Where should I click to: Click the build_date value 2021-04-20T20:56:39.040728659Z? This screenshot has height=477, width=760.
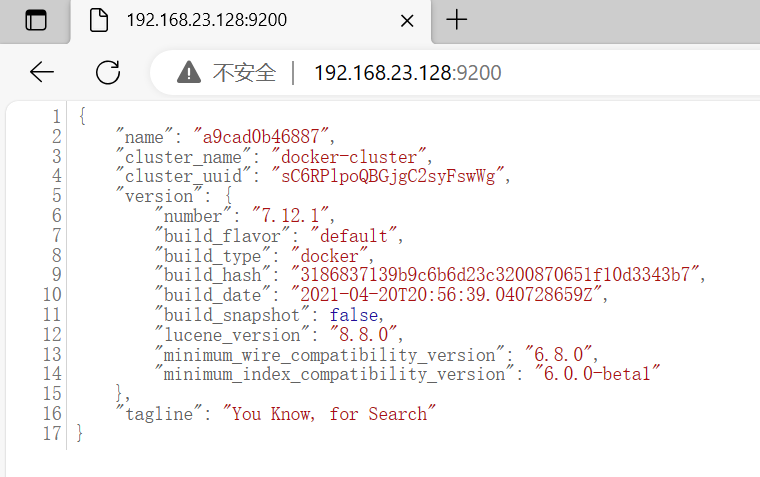coord(446,295)
